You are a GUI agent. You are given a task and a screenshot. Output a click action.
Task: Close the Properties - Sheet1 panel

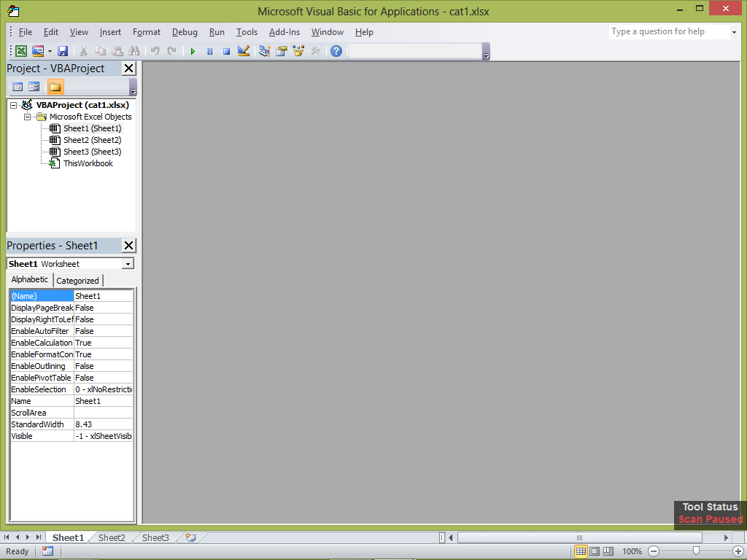click(128, 246)
